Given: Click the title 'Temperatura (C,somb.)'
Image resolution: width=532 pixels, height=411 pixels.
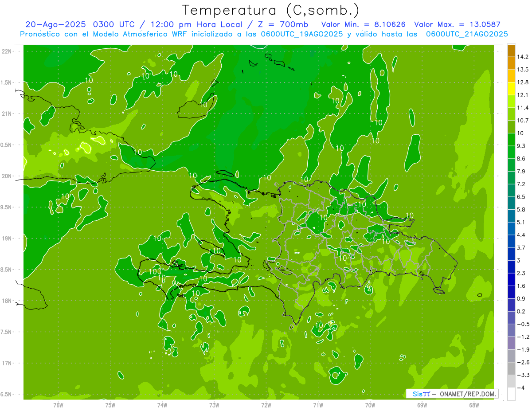Looking at the screenshot, I should 271,10.
